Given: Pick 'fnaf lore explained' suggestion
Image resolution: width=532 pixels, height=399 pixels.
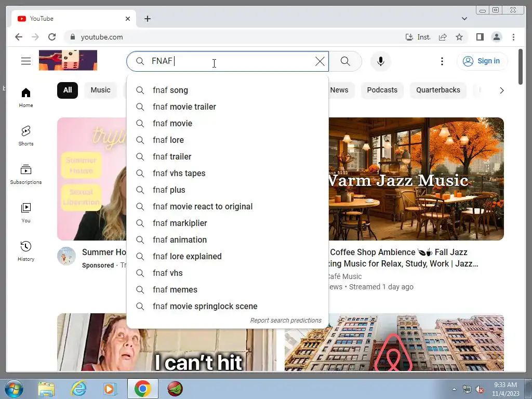Looking at the screenshot, I should 228,257.
